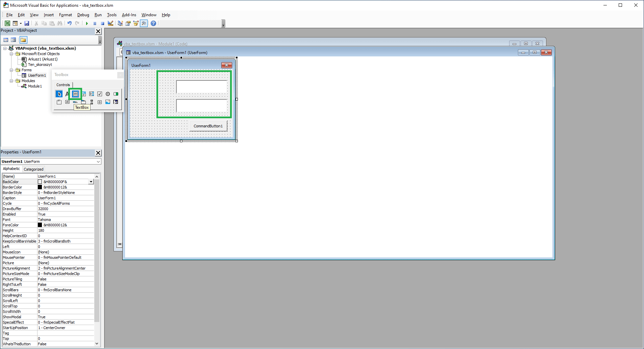This screenshot has width=644, height=349.
Task: Click the Properties list scroll-down arrow
Action: click(97, 344)
